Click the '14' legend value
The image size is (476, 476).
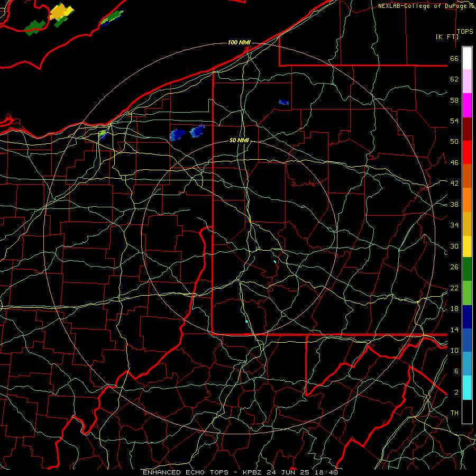click(454, 329)
